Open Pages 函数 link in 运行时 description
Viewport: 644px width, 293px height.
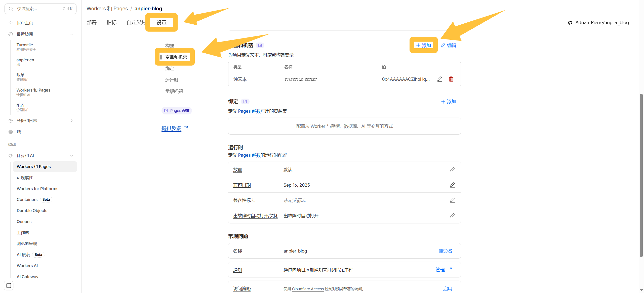tap(249, 155)
